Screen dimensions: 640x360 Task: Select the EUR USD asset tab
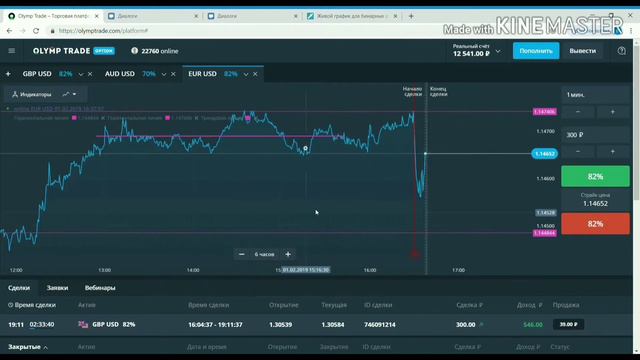point(202,74)
